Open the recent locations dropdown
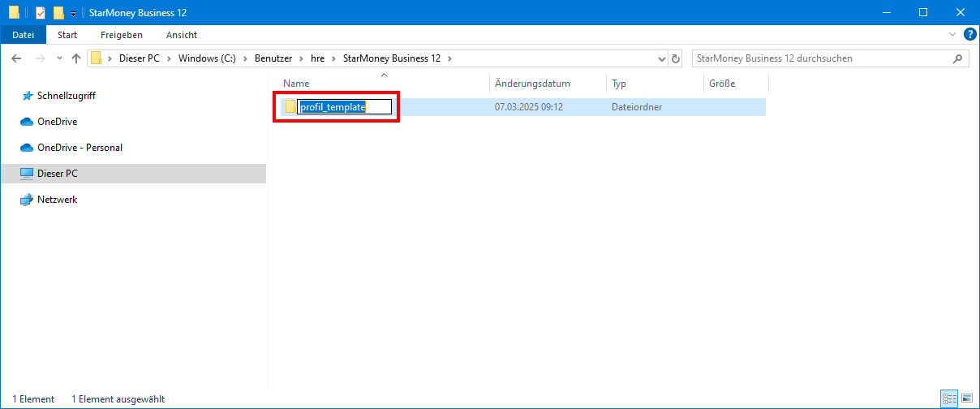Viewport: 980px width, 409px height. (x=59, y=58)
